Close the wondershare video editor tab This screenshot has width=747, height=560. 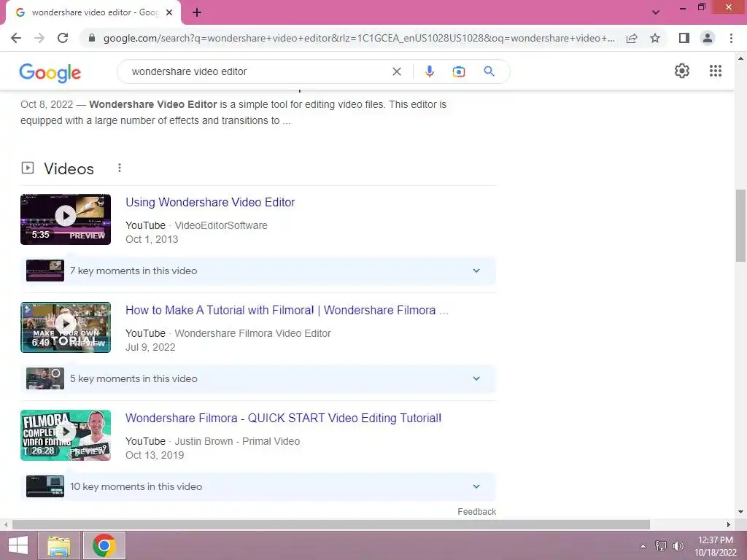pos(169,12)
